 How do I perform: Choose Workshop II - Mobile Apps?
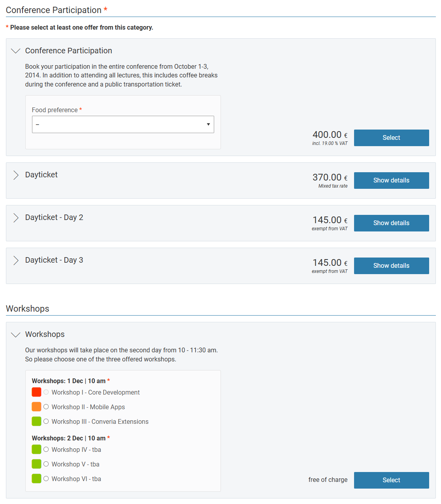46,407
